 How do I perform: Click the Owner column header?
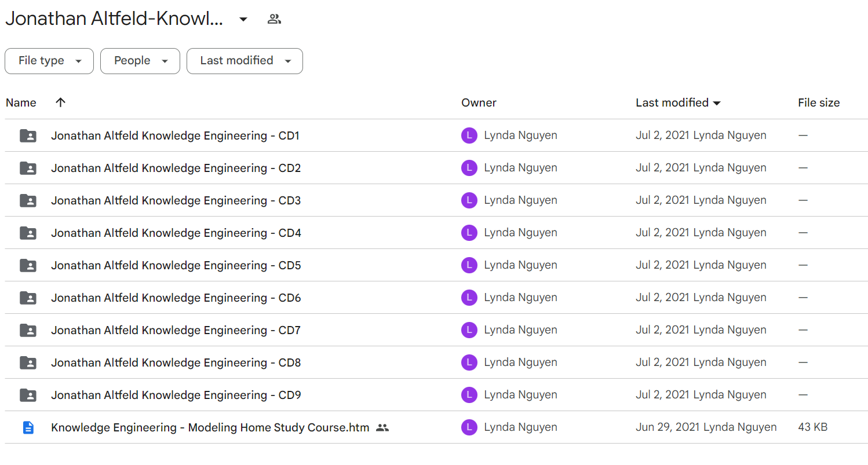(x=479, y=103)
